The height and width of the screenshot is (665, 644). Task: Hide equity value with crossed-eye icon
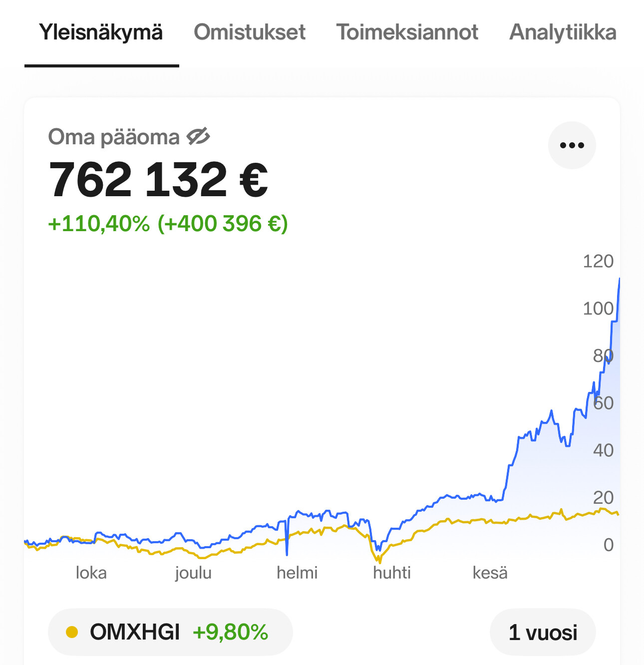point(198,136)
